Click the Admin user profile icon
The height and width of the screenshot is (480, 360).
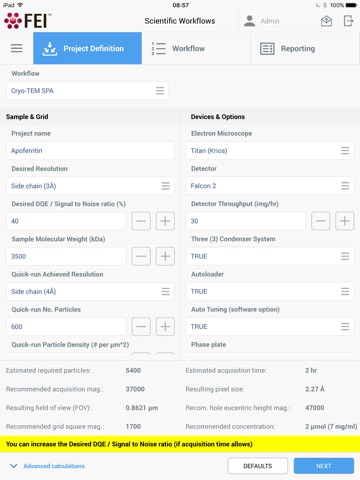249,21
